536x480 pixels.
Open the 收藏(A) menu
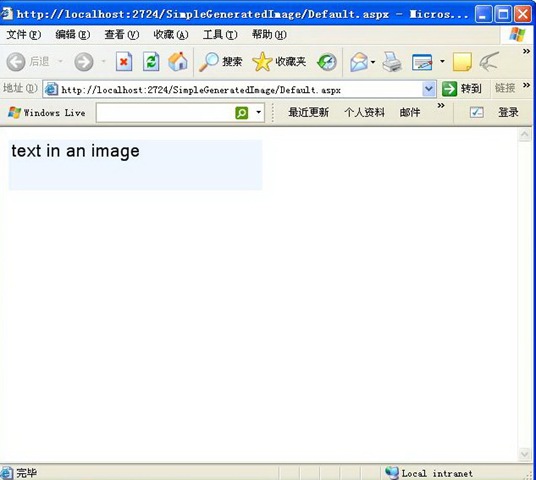[171, 35]
